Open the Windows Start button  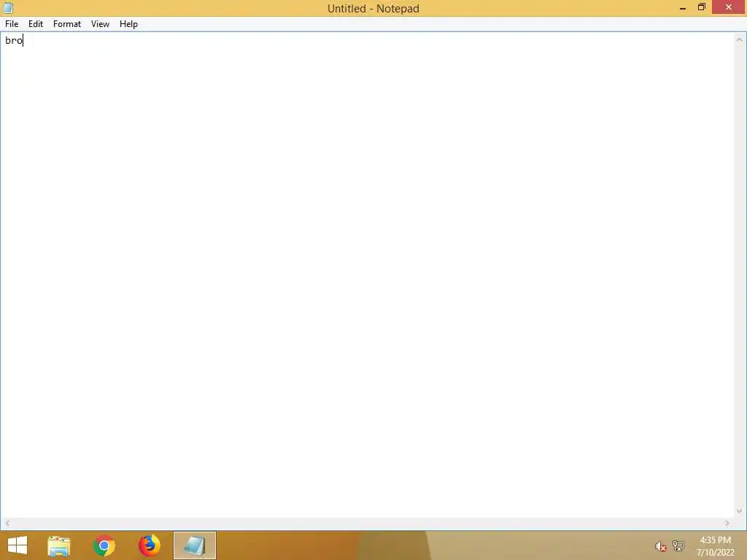[18, 545]
